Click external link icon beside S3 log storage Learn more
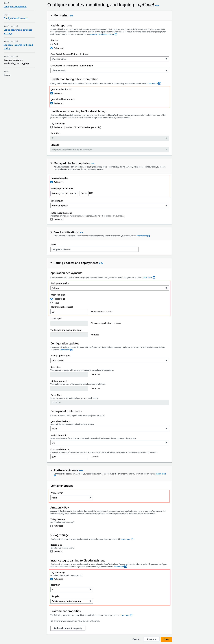Image resolution: width=214 pixels, height=644 pixels. (x=132, y=539)
